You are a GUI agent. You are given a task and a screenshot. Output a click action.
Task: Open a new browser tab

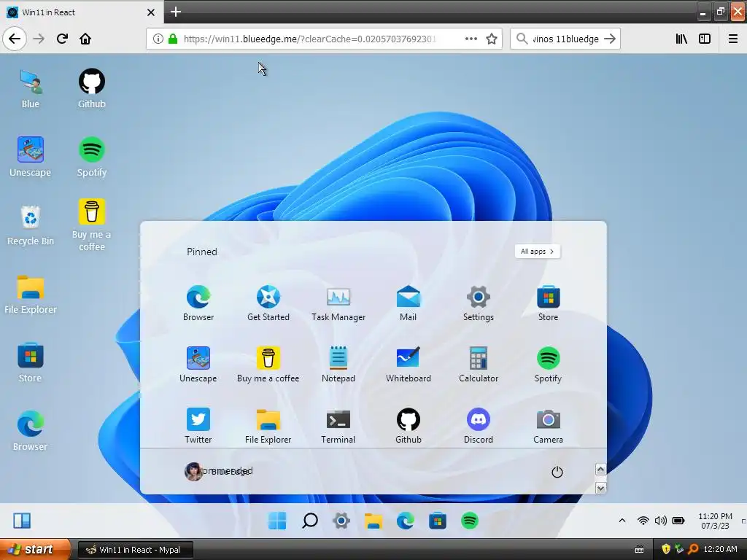(175, 12)
